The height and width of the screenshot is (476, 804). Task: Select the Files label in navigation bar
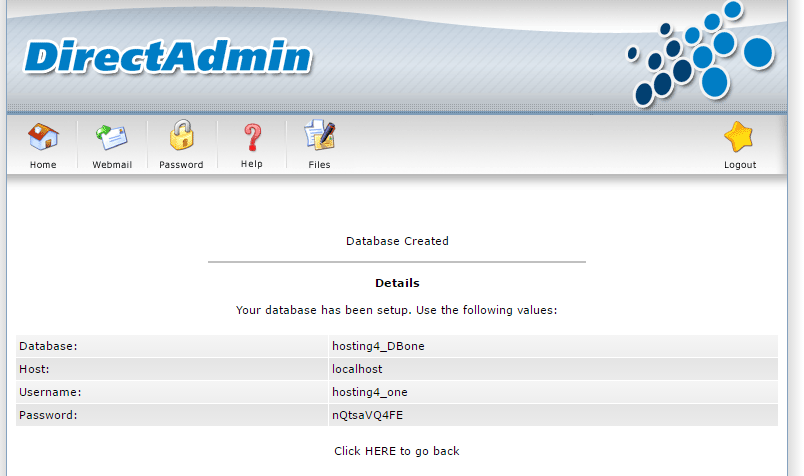319,165
